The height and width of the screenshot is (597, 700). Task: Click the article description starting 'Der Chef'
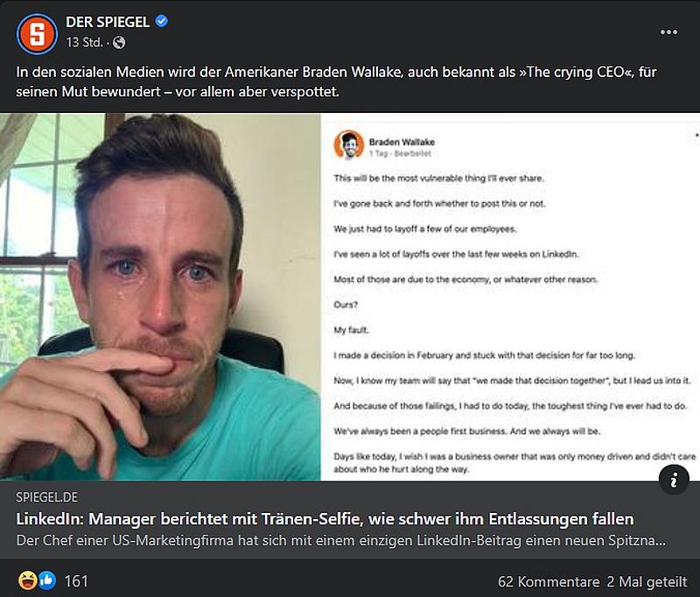point(341,540)
